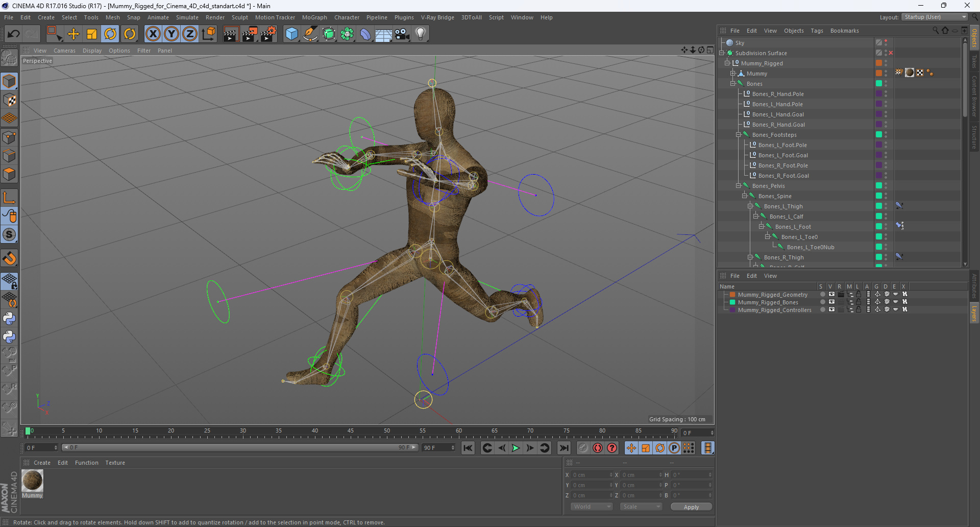Click the Mummy_Rigged_Bones layer color swatch
This screenshot has height=527, width=980.
point(732,302)
